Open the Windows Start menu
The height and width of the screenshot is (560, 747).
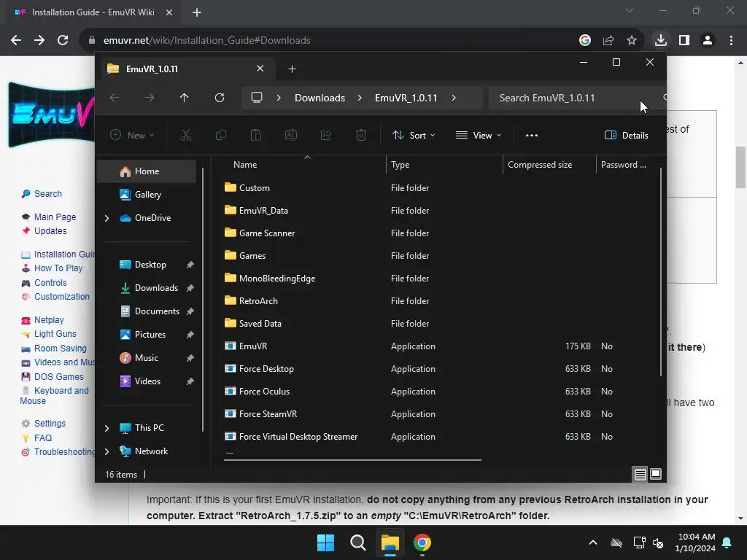tap(326, 542)
